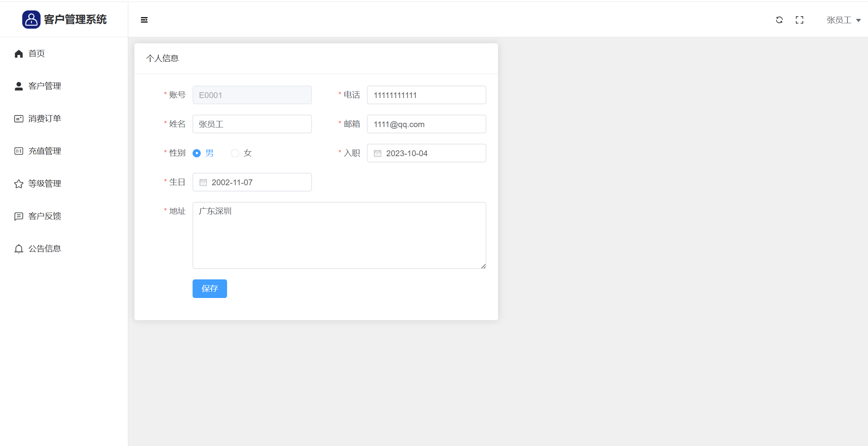Image resolution: width=868 pixels, height=446 pixels.
Task: Toggle fullscreen mode icon
Action: [799, 20]
